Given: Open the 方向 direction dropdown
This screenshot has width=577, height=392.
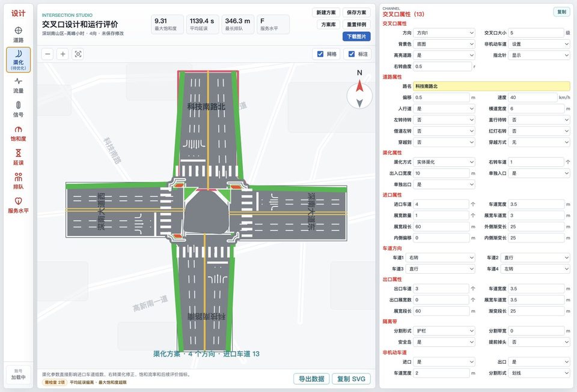Looking at the screenshot, I should point(445,32).
